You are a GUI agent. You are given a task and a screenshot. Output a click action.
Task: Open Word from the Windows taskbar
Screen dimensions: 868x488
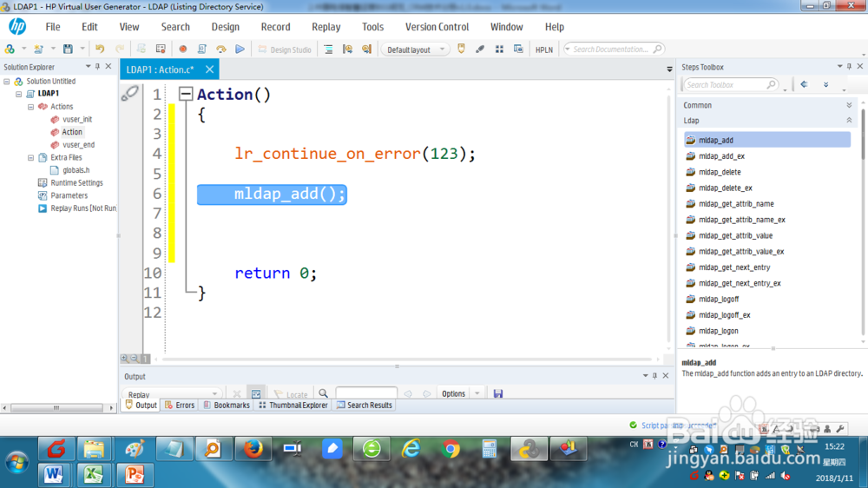[54, 475]
